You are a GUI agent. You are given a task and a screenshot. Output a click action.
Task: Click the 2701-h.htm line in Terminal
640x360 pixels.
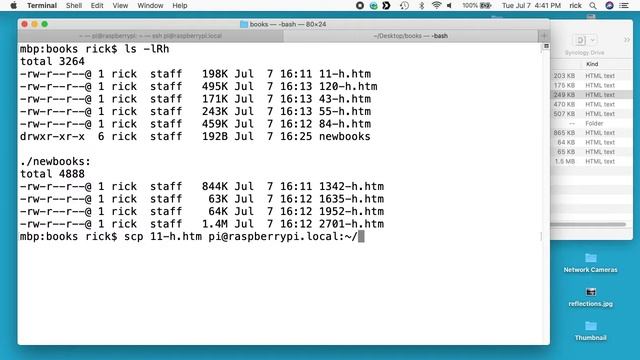202,224
